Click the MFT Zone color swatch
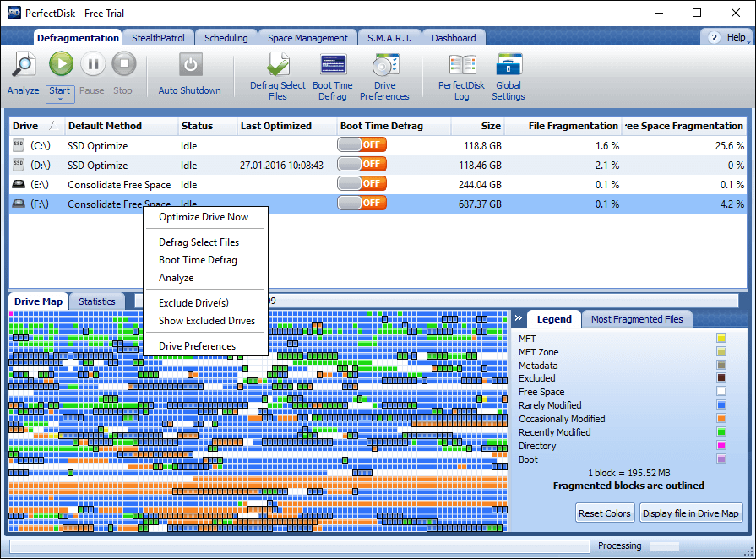Viewport: 756px width, 559px height. pyautogui.click(x=721, y=351)
